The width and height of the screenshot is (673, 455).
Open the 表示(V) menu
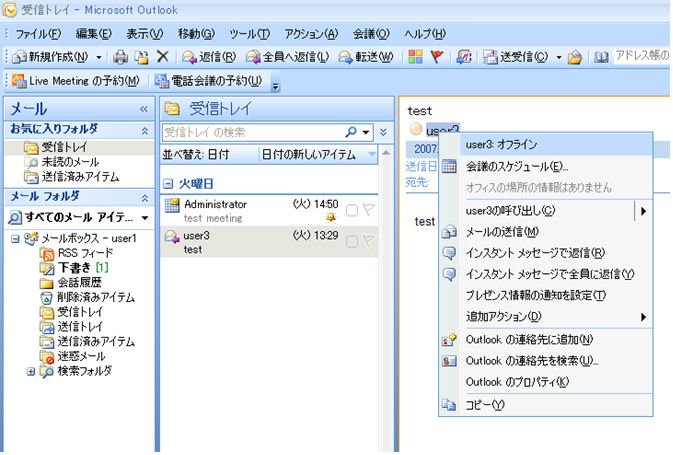click(145, 33)
